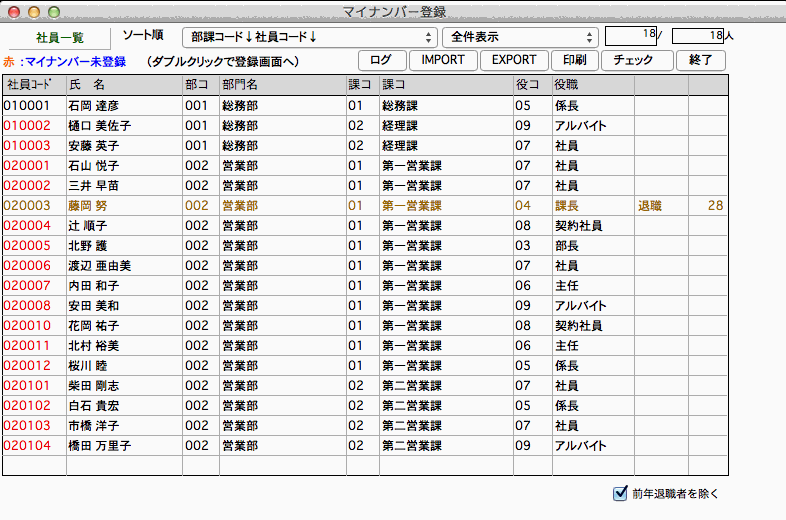Open the sort order dropdown 部課コード↓社員コード↓
The width and height of the screenshot is (786, 520).
click(x=309, y=37)
